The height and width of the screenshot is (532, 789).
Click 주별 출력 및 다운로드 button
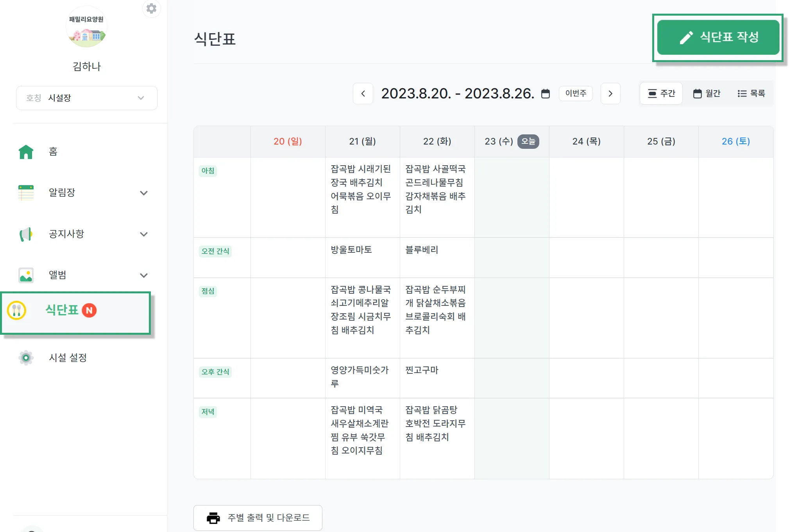pos(258,518)
